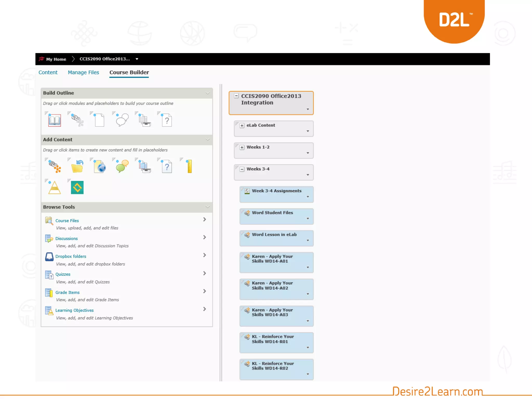
Task: Switch to the Content tab
Action: coord(48,72)
